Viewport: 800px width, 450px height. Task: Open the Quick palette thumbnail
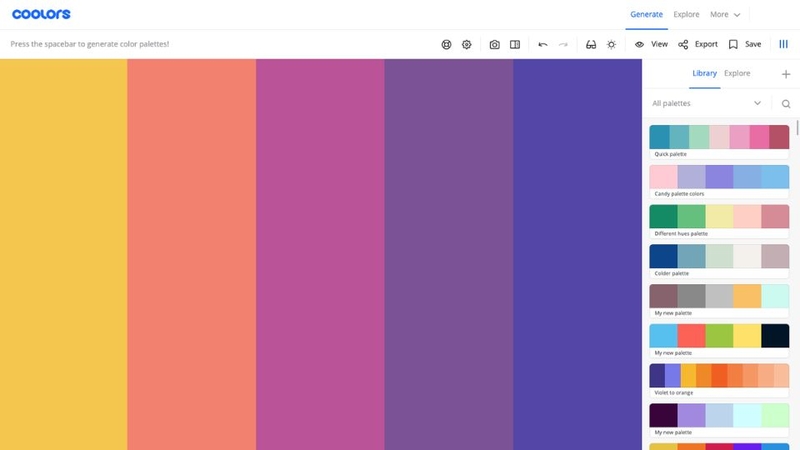point(719,137)
